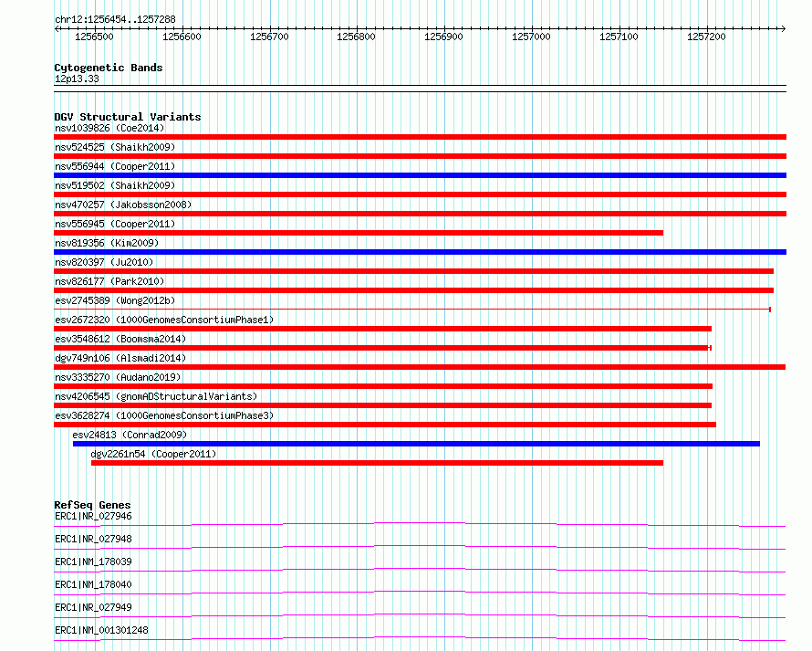Select nsv519502 (Shaikh2009) label
The width and height of the screenshot is (812, 651).
(x=115, y=185)
